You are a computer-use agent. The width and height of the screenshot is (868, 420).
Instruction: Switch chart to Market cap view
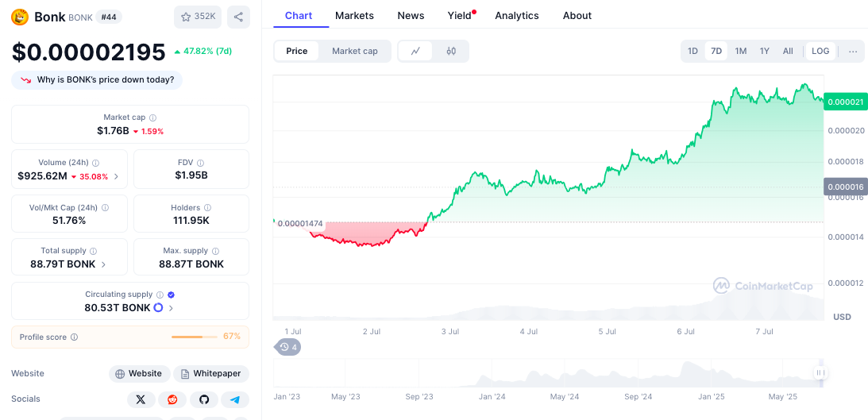pos(355,51)
